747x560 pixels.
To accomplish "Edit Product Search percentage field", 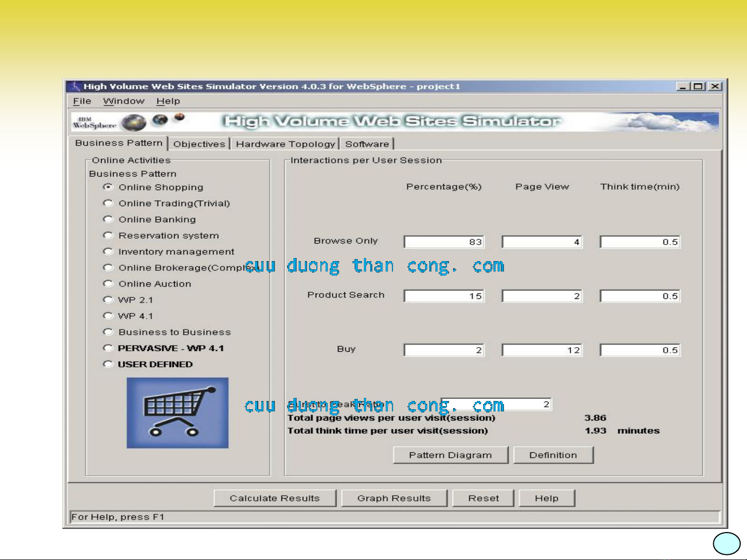I will [444, 296].
